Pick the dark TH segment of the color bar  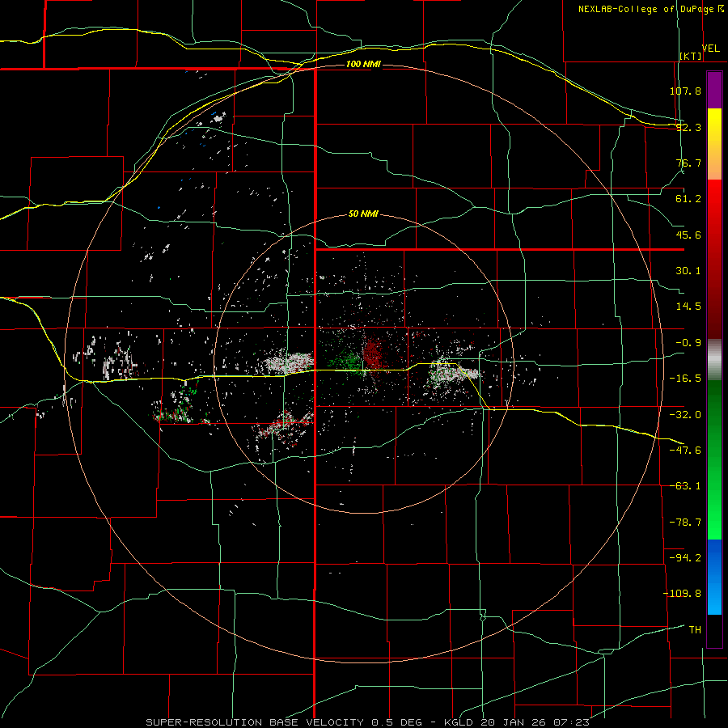(714, 630)
